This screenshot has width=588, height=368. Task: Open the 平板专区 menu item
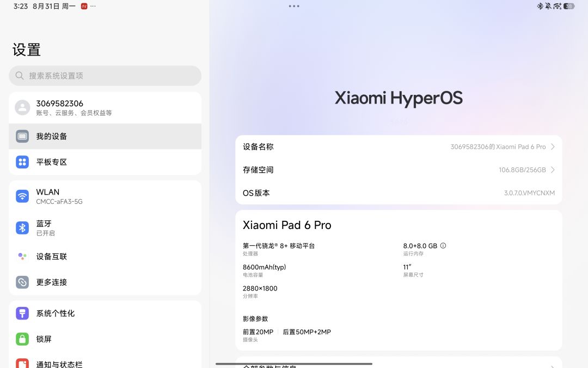(105, 162)
